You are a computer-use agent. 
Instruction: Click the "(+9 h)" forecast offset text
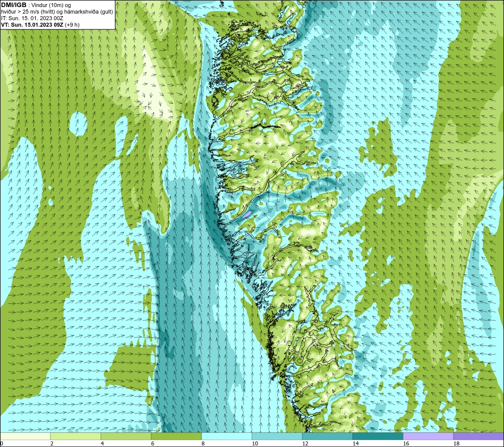[x=72, y=25]
